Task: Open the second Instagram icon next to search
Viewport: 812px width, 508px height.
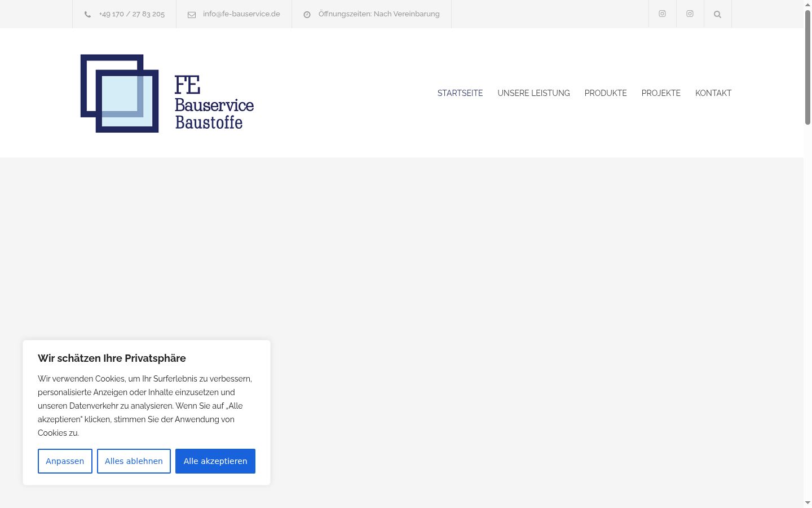Action: (690, 14)
